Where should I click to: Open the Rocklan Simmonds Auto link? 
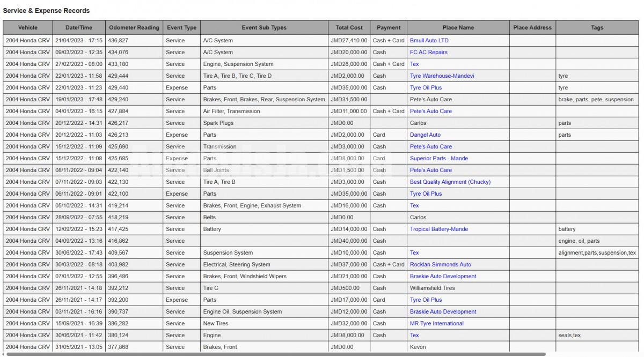coord(441,264)
